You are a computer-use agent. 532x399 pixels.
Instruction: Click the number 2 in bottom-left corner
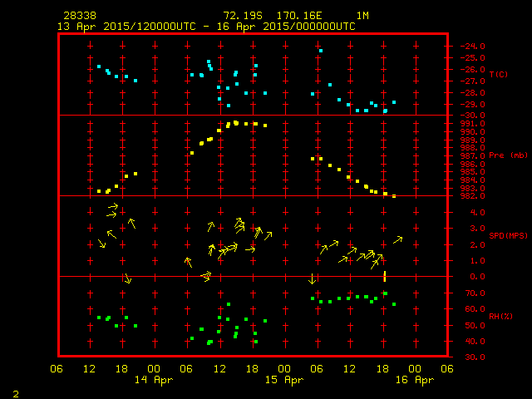pos(16,392)
